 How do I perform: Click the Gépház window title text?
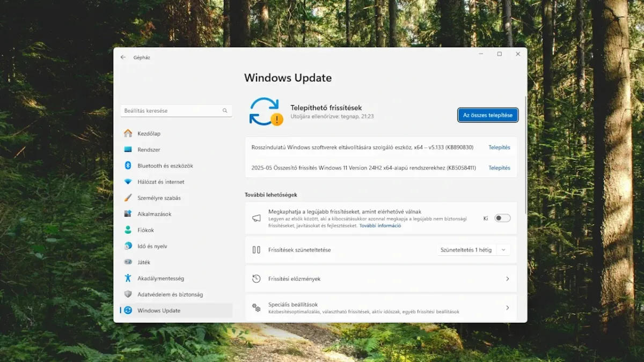coord(143,57)
